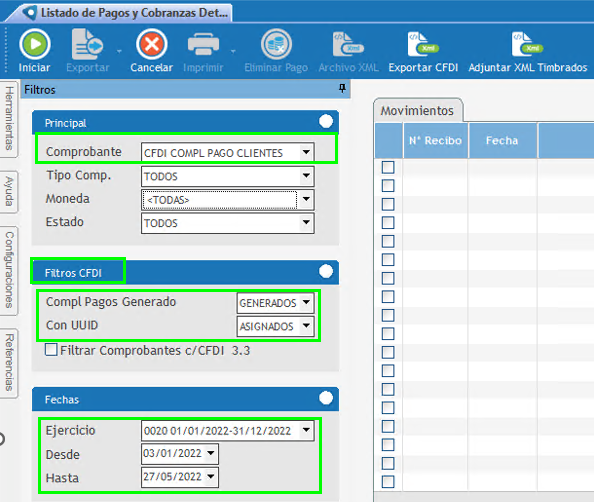Click Adjuntar XML Timbrados icon
Viewport: 594px width, 502px height.
point(527,44)
